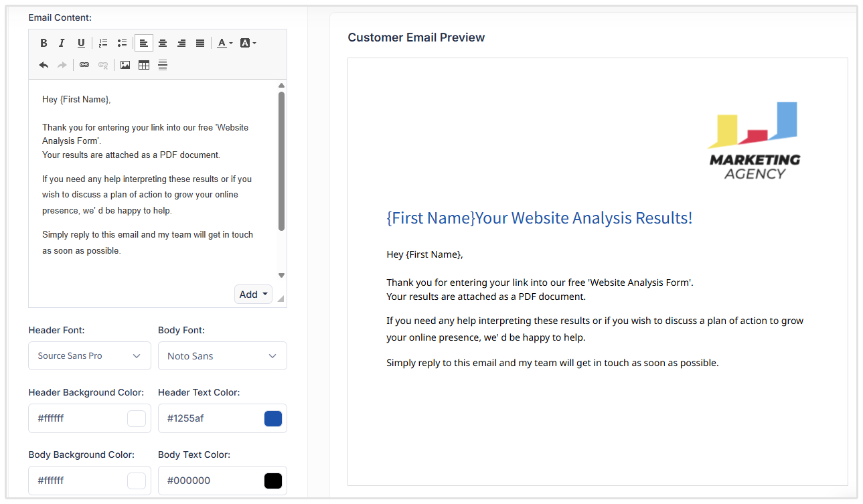Click the editor's vertical scrollbar thumb
Image resolution: width=863 pixels, height=504 pixels.
(x=281, y=161)
